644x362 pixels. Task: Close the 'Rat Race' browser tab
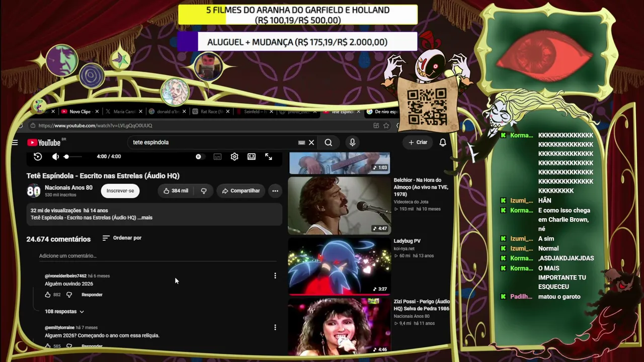pyautogui.click(x=228, y=112)
